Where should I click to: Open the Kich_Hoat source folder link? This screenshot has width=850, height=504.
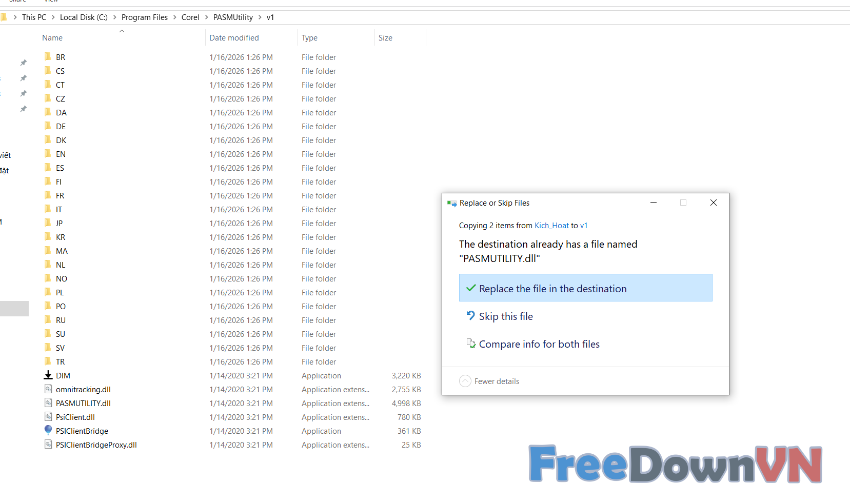coord(551,226)
